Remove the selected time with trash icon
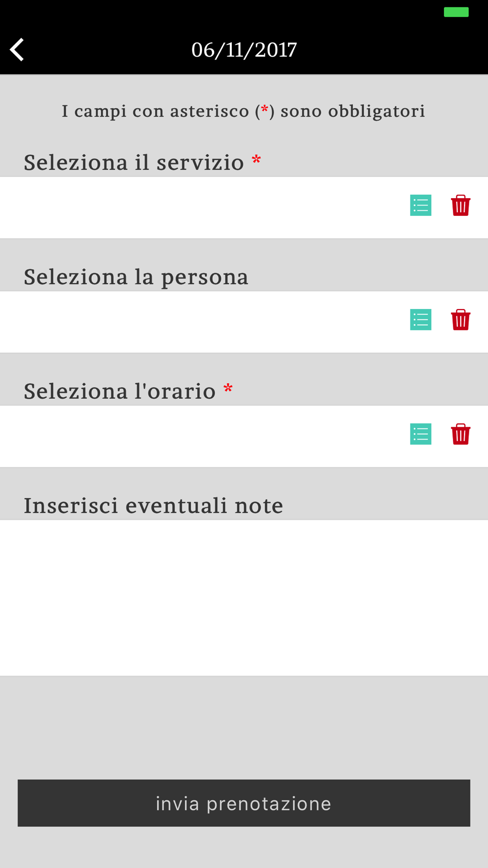This screenshot has height=868, width=488. click(x=460, y=434)
